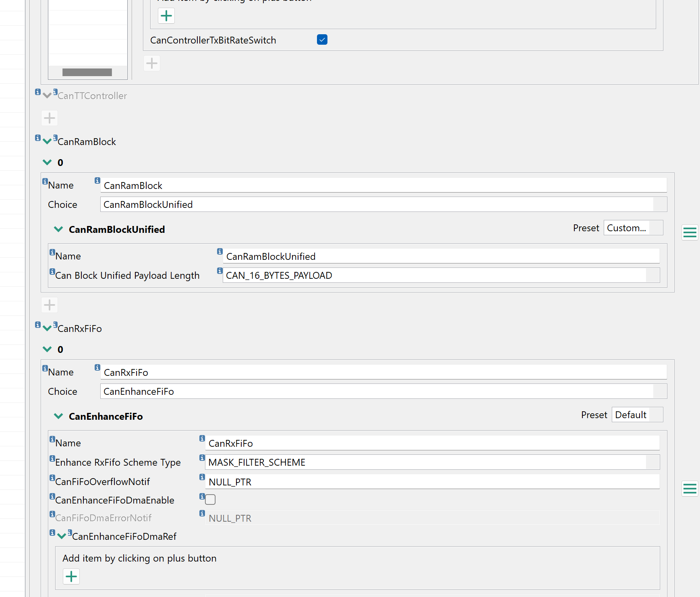Enable the CanEnhanceFiFoDmaEnable checkbox
This screenshot has width=700, height=597.
[x=210, y=500]
